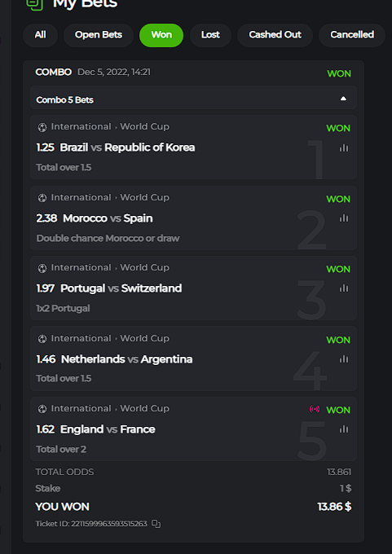Open stats icon for Netherlands vs Argentina
The height and width of the screenshot is (554, 392).
coord(344,359)
